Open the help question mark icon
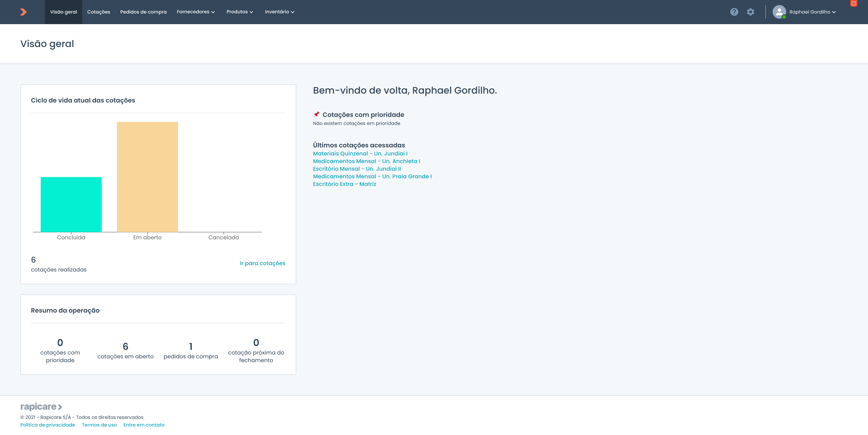 [734, 12]
